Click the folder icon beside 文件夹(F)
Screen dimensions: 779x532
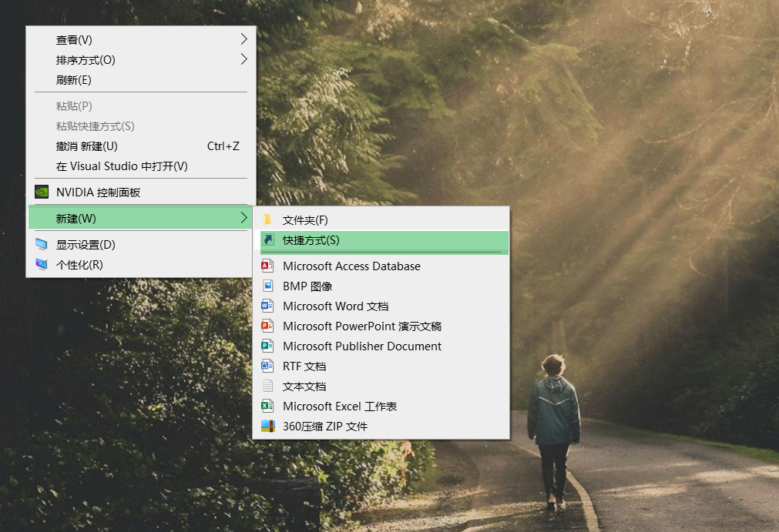(267, 219)
